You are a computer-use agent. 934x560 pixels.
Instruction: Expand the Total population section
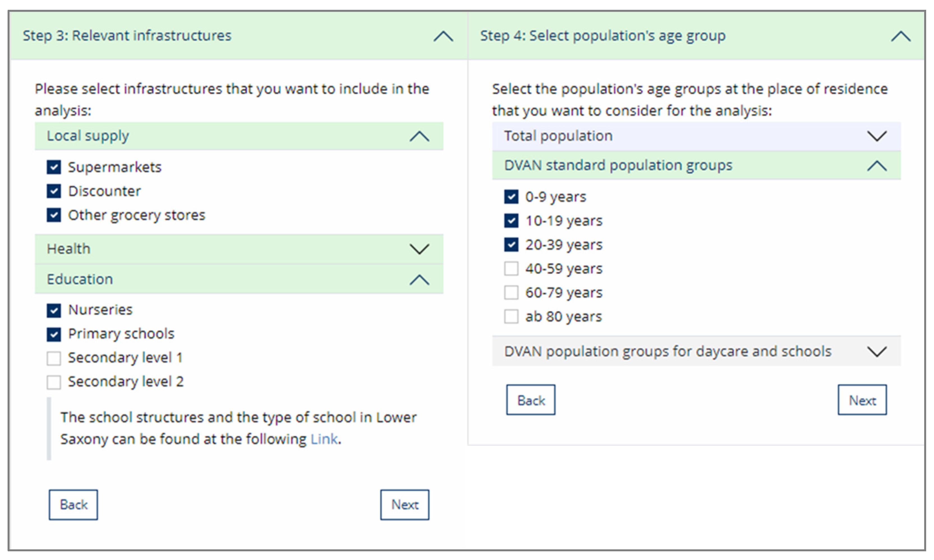tap(876, 136)
